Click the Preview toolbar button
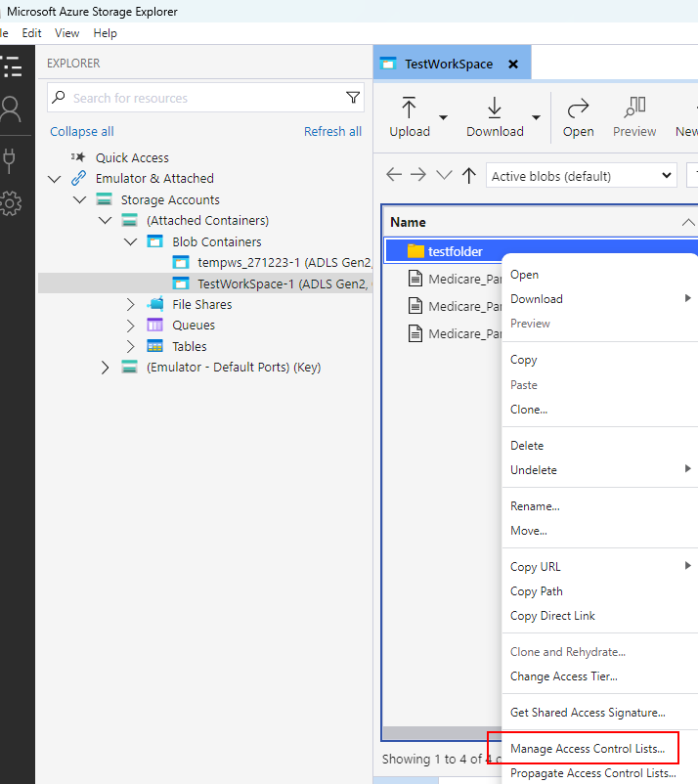Viewport: 698px width, 784px height. point(634,117)
